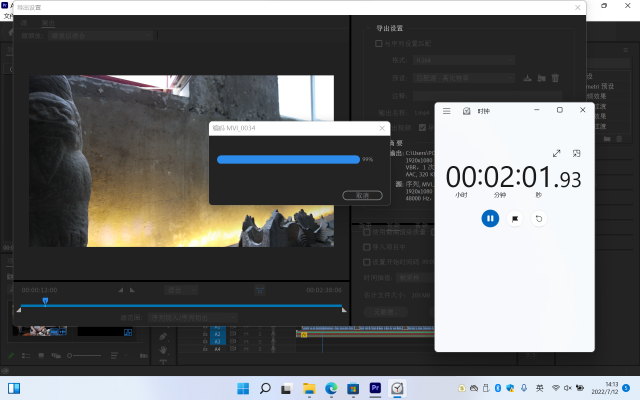This screenshot has height=400, width=640.
Task: Open the source range dropdown
Action: [x=192, y=318]
